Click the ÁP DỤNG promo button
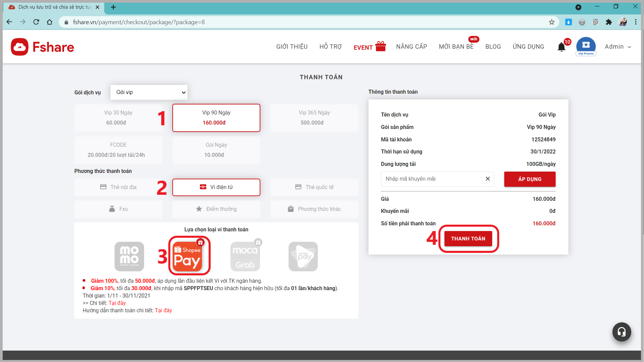 [x=529, y=179]
